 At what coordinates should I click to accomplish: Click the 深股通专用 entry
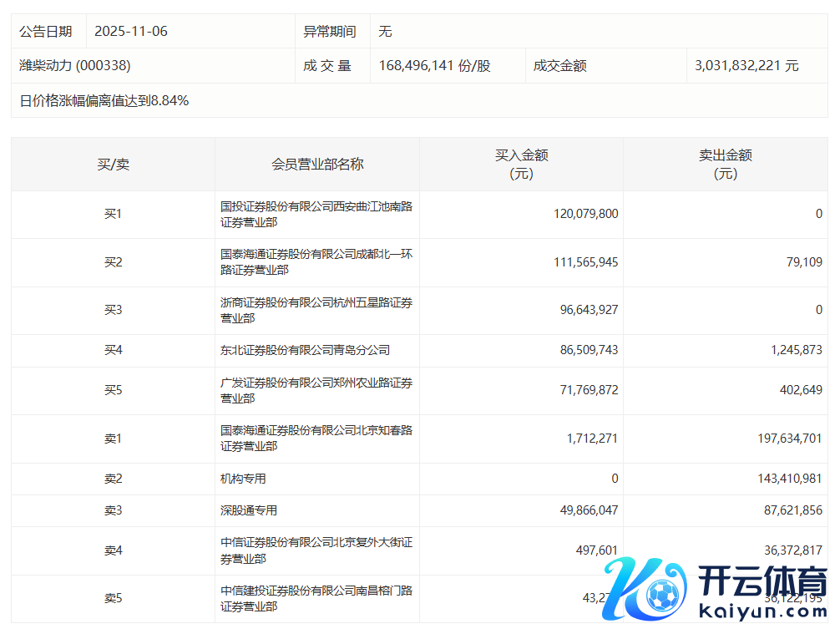tap(249, 510)
